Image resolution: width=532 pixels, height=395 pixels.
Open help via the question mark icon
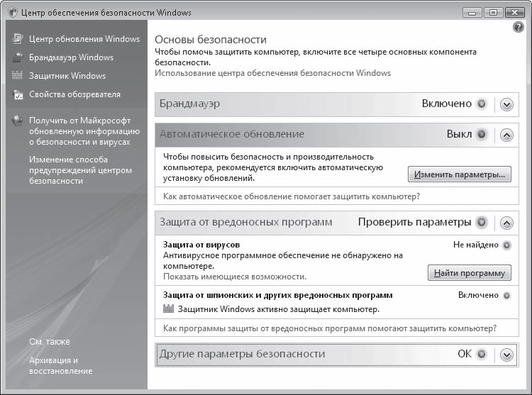click(518, 27)
